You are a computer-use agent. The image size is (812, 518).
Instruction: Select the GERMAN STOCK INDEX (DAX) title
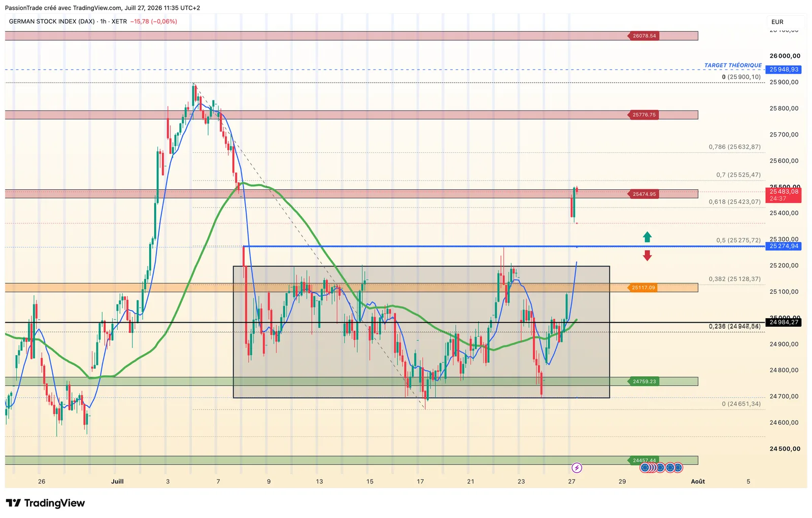[52, 21]
